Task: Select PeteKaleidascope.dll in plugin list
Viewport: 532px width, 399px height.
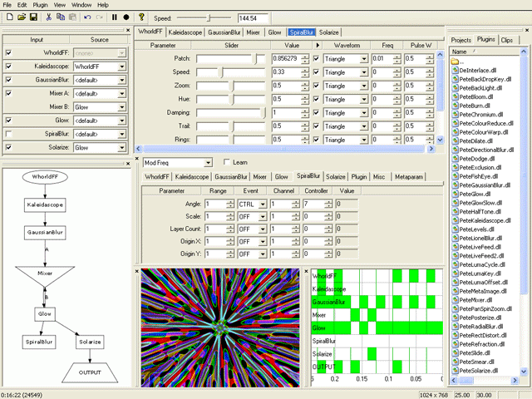Action: point(487,220)
